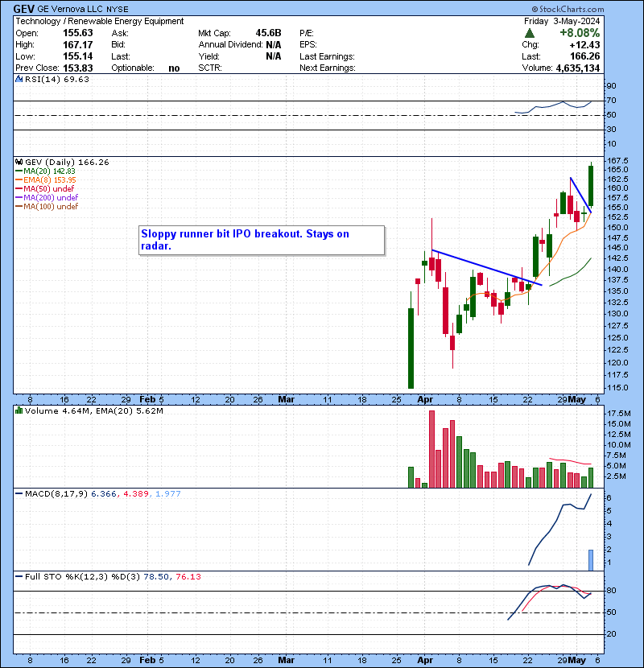Click the blue MACD histogram bar
644x668 pixels.
tap(591, 560)
